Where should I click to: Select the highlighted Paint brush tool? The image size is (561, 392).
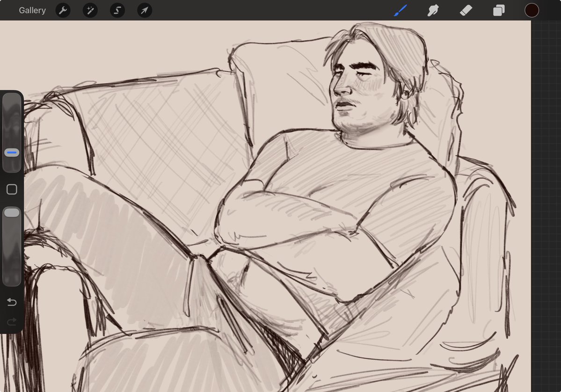[400, 10]
